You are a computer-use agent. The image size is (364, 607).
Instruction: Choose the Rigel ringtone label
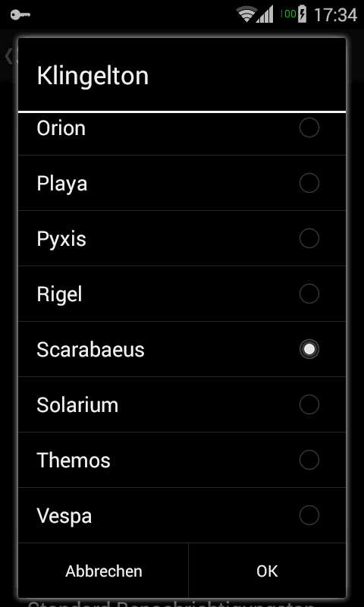59,295
